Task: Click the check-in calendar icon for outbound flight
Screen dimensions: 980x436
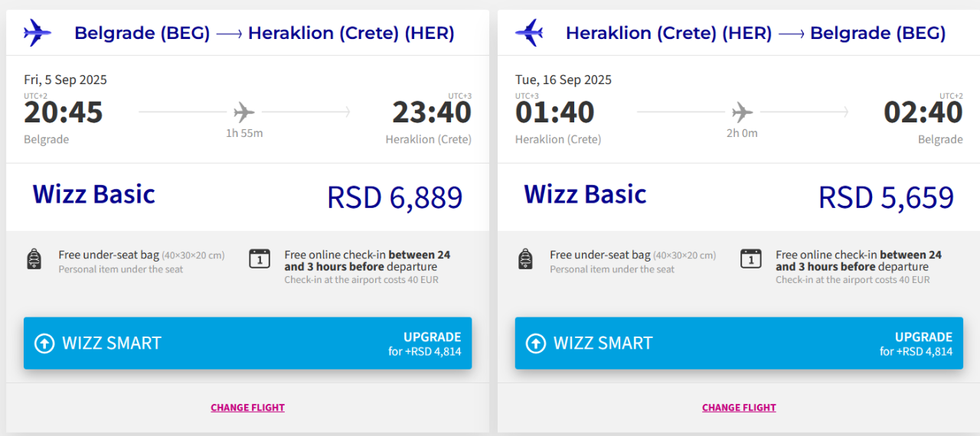Action: coord(260,259)
